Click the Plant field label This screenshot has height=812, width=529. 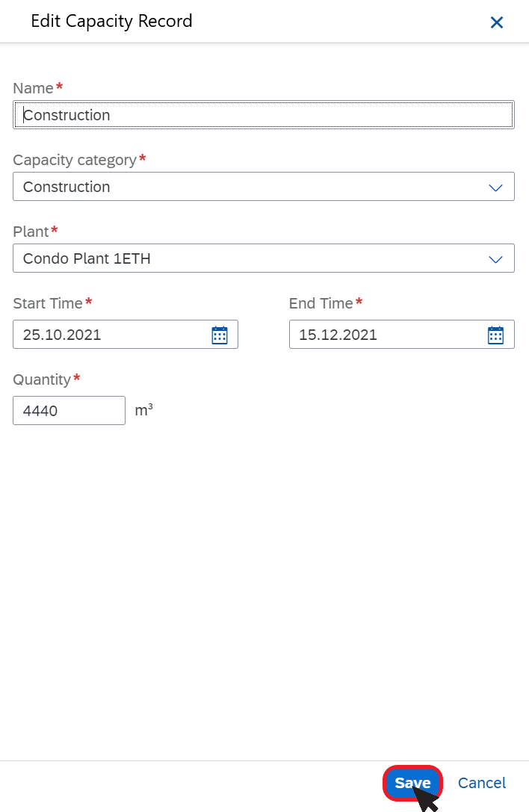[x=31, y=232]
